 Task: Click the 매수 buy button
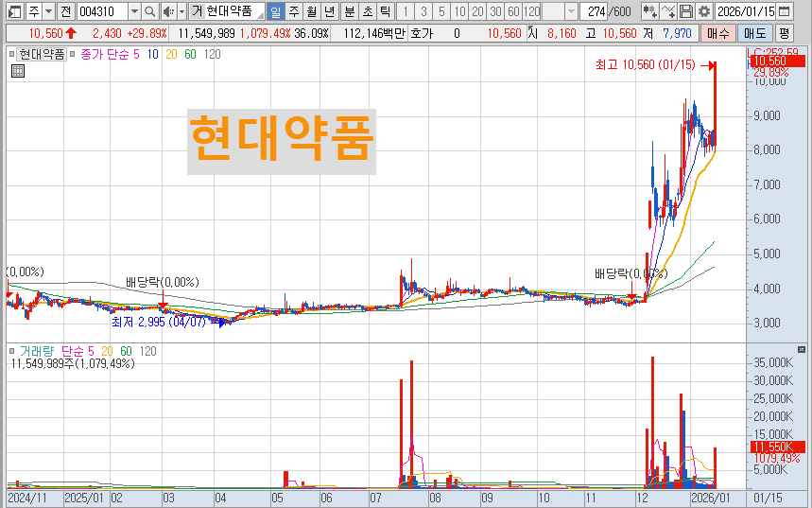[717, 34]
